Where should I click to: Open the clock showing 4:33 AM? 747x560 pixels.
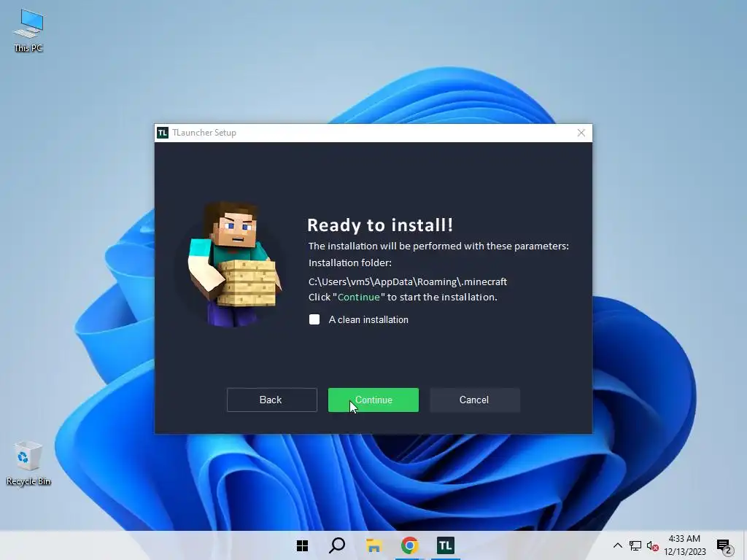click(684, 545)
